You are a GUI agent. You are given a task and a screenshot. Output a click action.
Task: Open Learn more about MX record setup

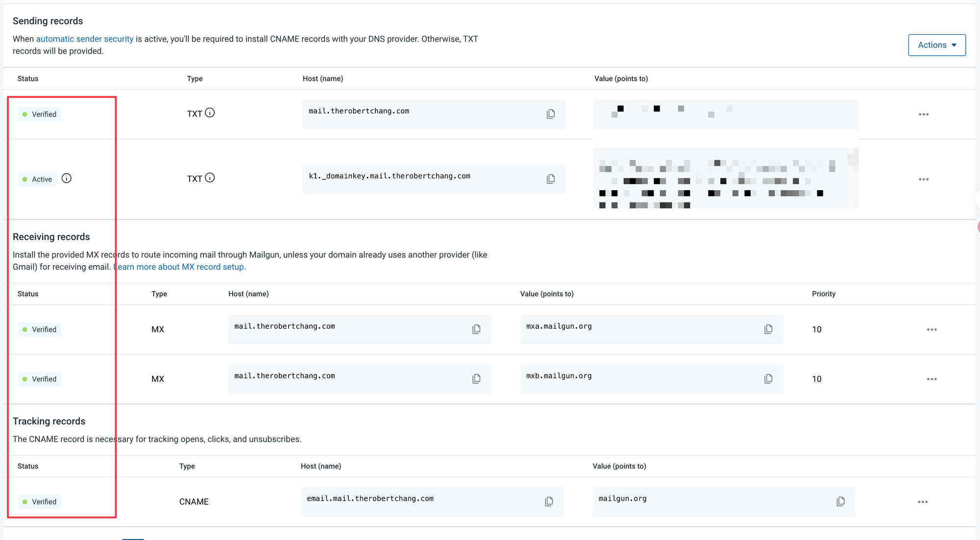coord(180,267)
